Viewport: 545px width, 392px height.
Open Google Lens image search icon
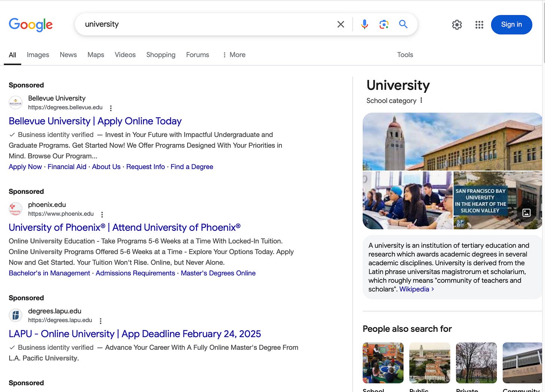[384, 24]
